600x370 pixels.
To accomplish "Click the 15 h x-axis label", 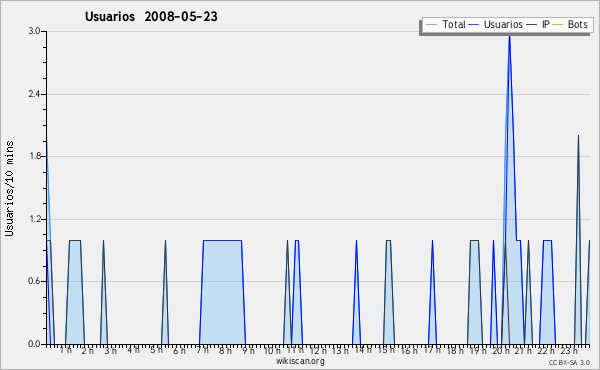I will (x=386, y=350).
